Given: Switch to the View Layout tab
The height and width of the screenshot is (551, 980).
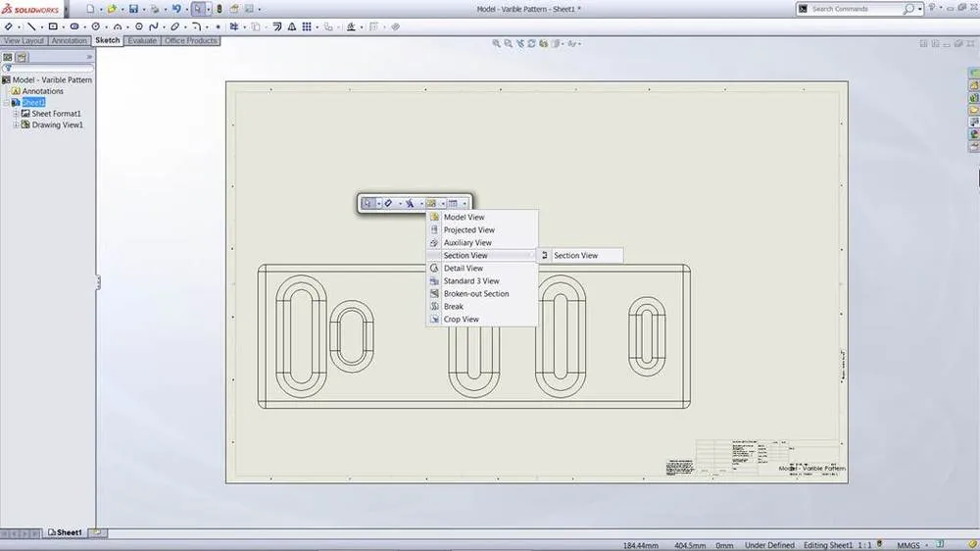Looking at the screenshot, I should click(x=24, y=40).
